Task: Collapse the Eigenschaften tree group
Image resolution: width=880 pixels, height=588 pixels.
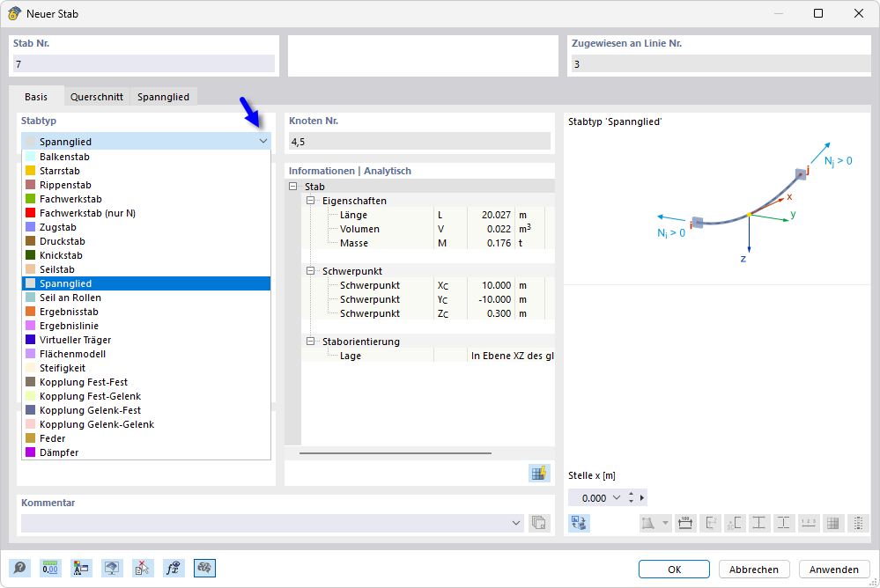Action: point(310,201)
